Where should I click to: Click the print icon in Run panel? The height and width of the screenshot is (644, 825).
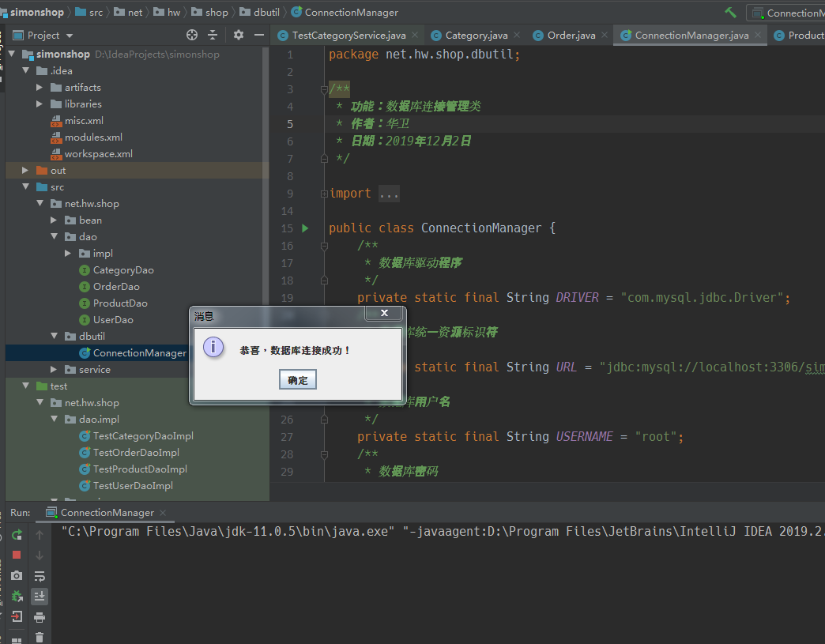tap(40, 616)
